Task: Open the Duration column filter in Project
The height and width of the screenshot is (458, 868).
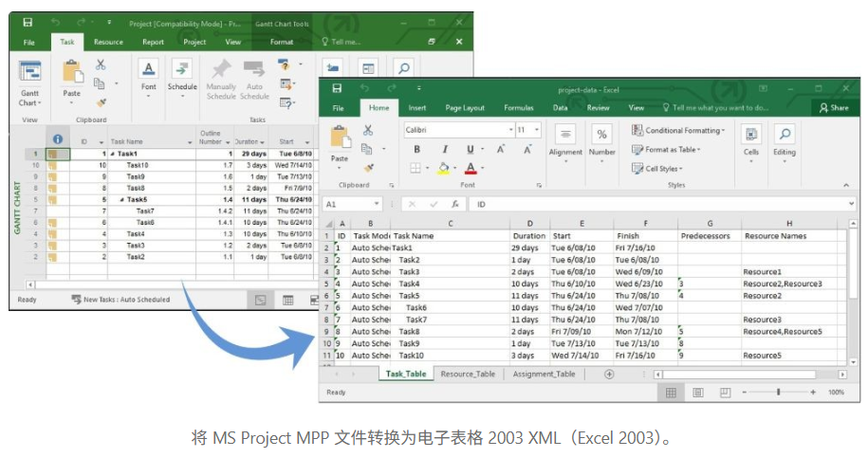Action: point(262,142)
